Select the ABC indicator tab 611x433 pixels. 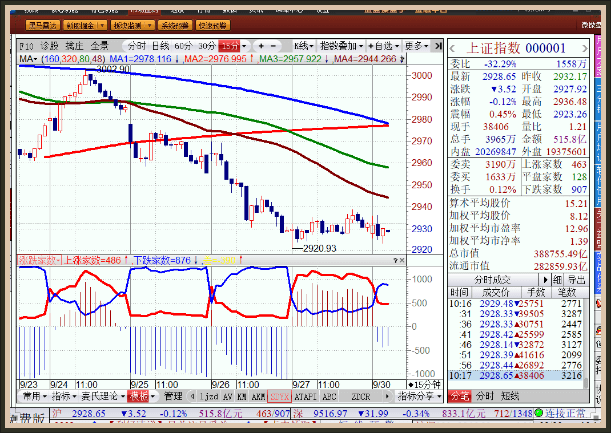329,397
